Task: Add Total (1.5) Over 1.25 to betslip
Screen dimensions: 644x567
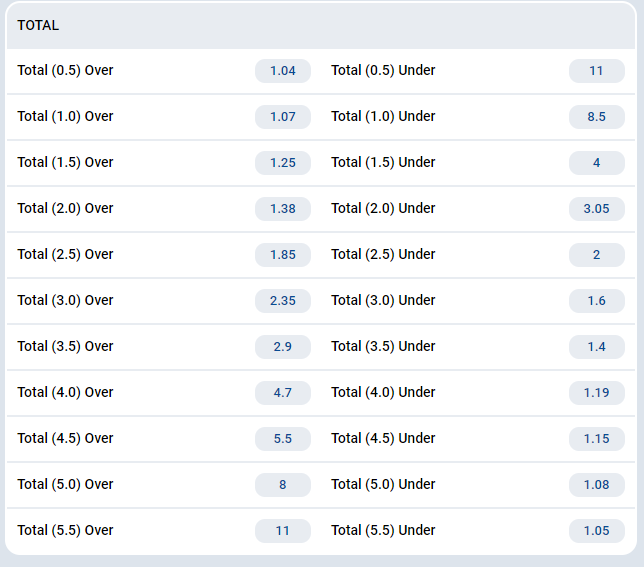Action: 282,163
